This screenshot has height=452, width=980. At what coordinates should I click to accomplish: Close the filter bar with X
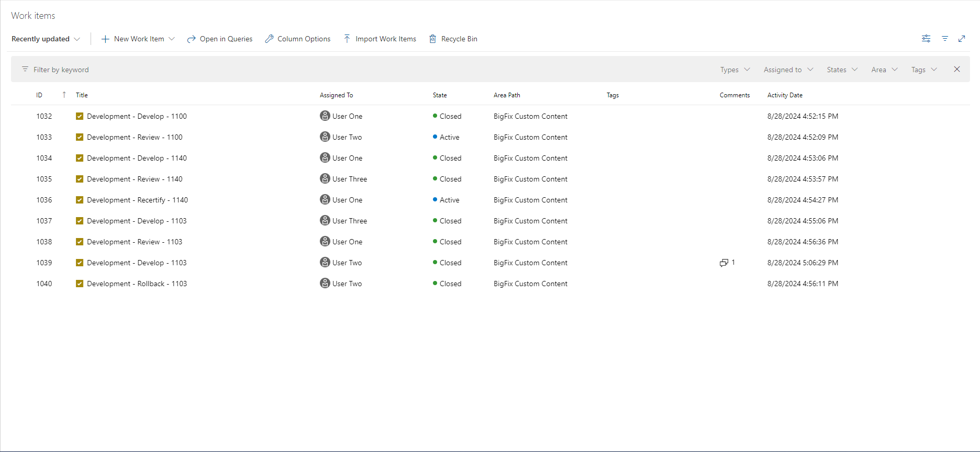pyautogui.click(x=957, y=69)
